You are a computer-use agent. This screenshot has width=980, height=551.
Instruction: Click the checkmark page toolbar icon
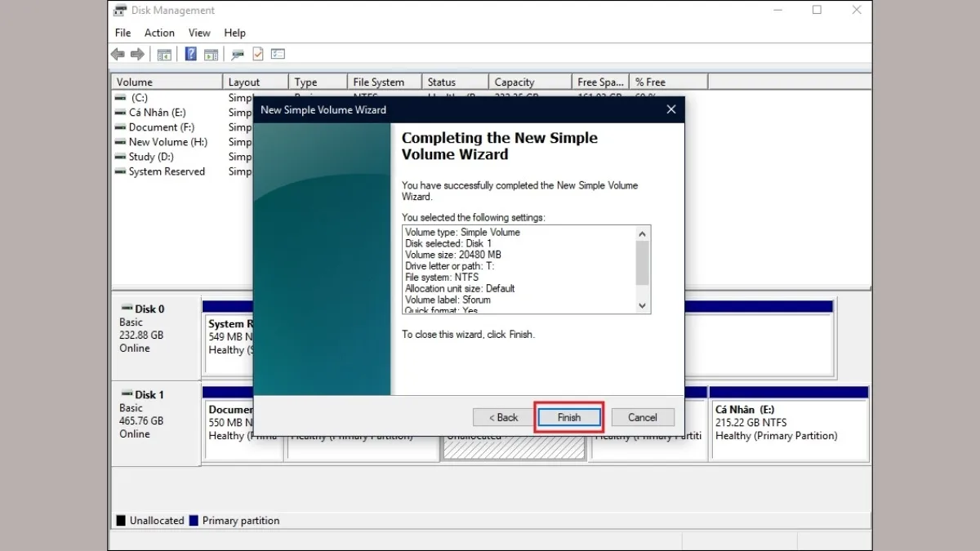pos(258,54)
